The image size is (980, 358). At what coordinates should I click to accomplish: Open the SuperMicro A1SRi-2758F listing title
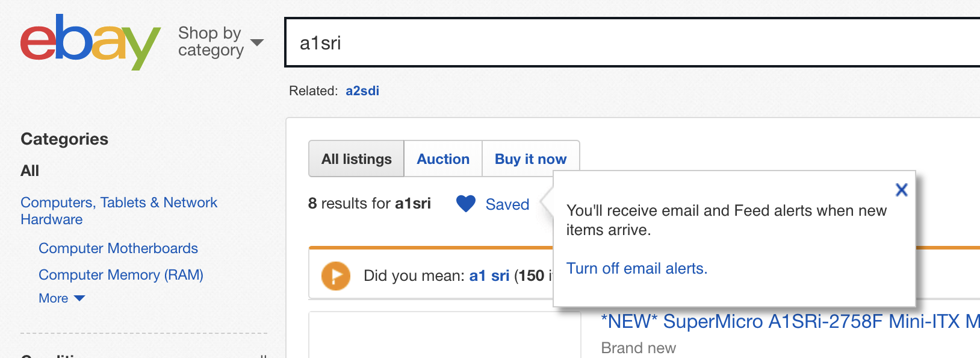click(x=790, y=322)
